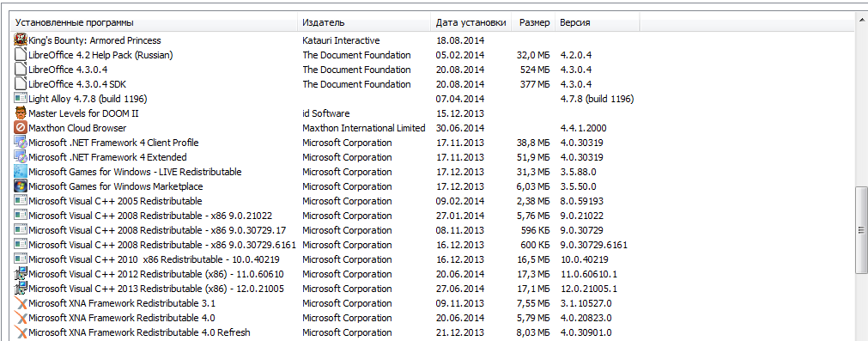Sort by the Версия column header
This screenshot has height=341, width=868.
(x=598, y=22)
